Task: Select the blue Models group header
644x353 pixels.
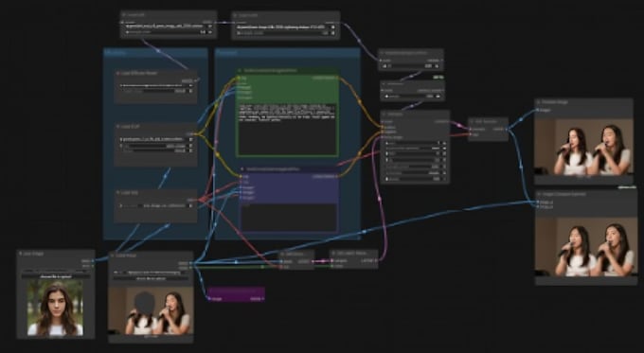Action: [x=155, y=53]
